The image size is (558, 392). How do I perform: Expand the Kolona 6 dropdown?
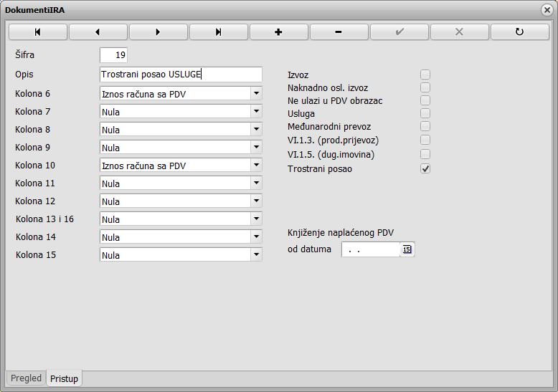256,94
